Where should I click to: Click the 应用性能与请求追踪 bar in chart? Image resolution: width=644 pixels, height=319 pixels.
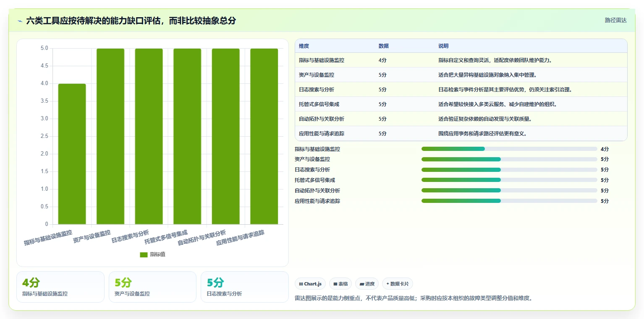tap(264, 136)
